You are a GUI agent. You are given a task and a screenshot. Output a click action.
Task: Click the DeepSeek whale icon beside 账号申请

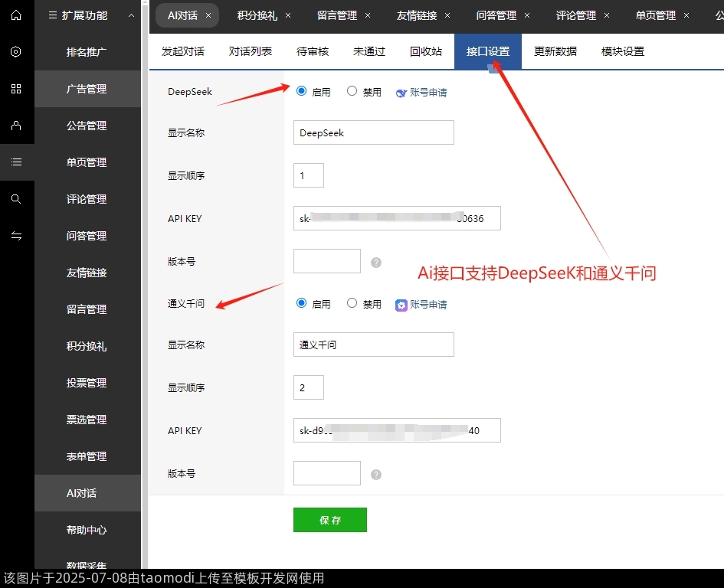401,91
